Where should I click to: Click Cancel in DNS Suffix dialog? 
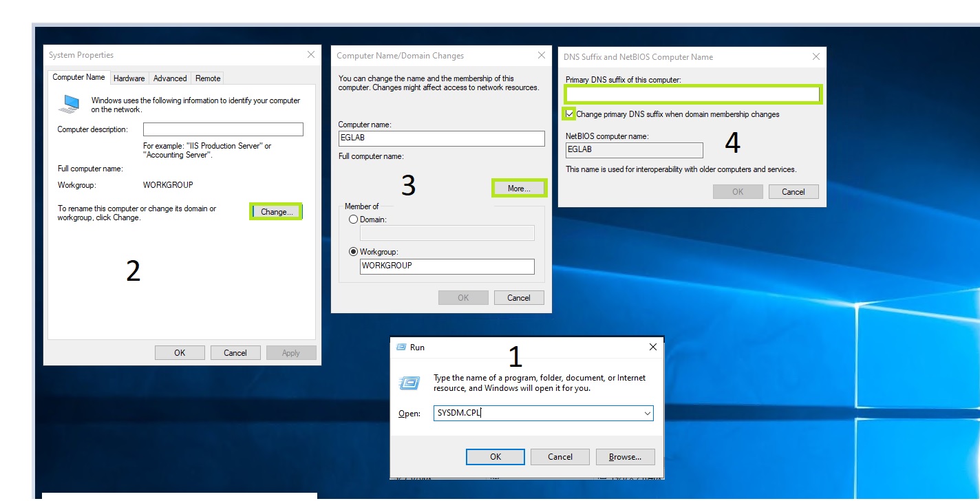(x=793, y=192)
